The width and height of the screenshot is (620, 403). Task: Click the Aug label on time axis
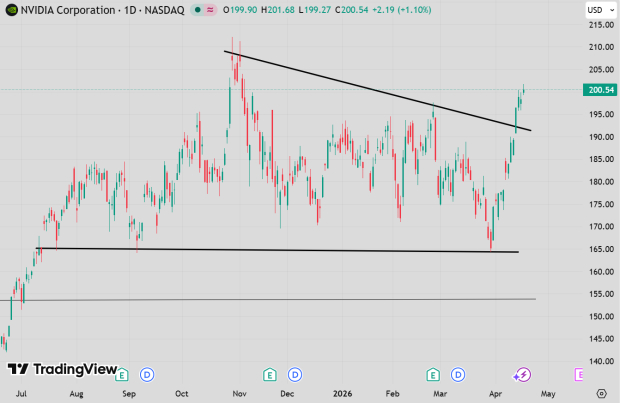coord(76,394)
